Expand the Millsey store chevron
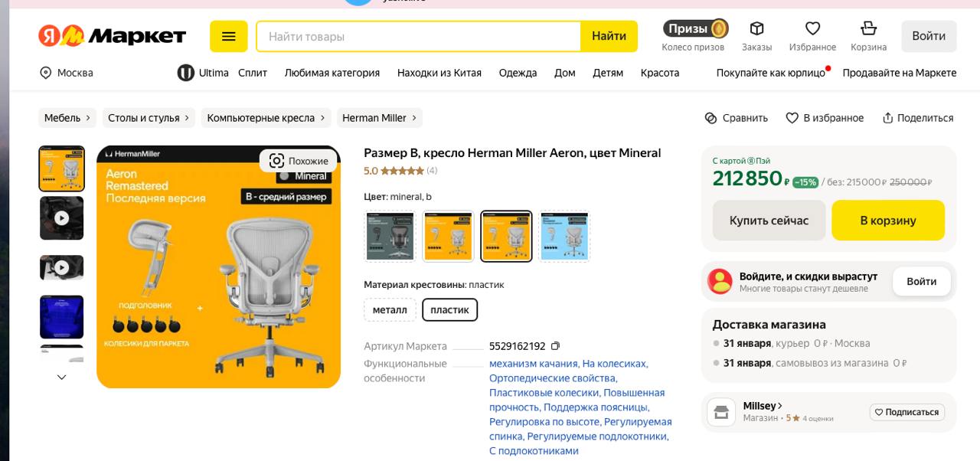 click(780, 406)
